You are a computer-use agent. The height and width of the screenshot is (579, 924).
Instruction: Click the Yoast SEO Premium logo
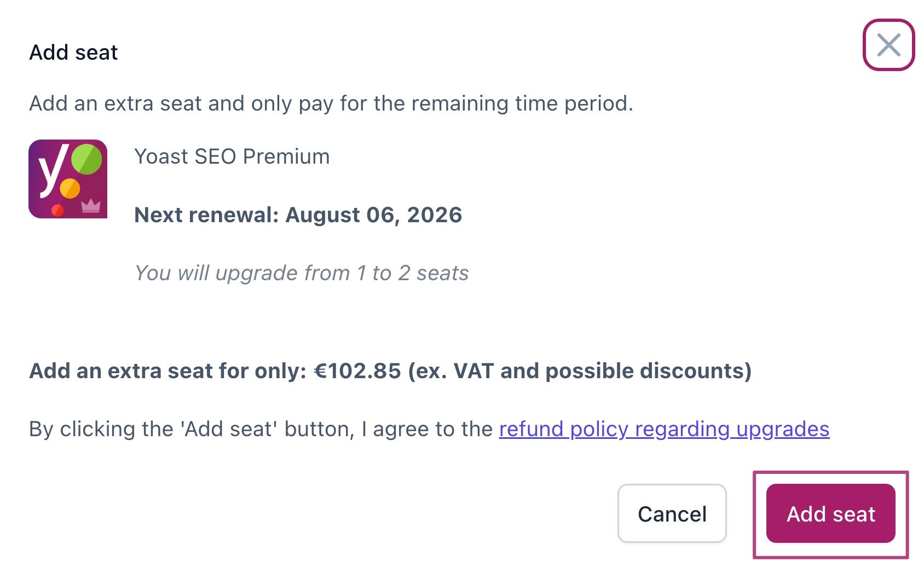[68, 179]
